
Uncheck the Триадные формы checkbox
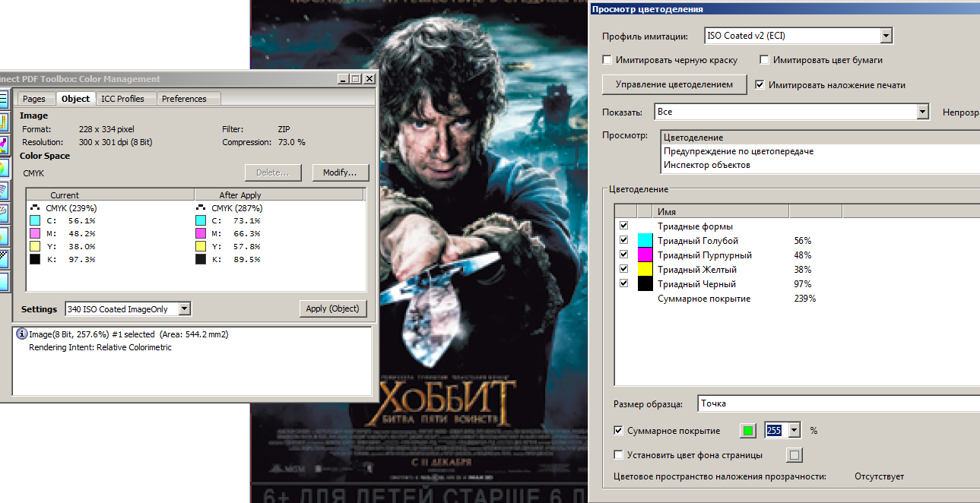click(x=624, y=226)
